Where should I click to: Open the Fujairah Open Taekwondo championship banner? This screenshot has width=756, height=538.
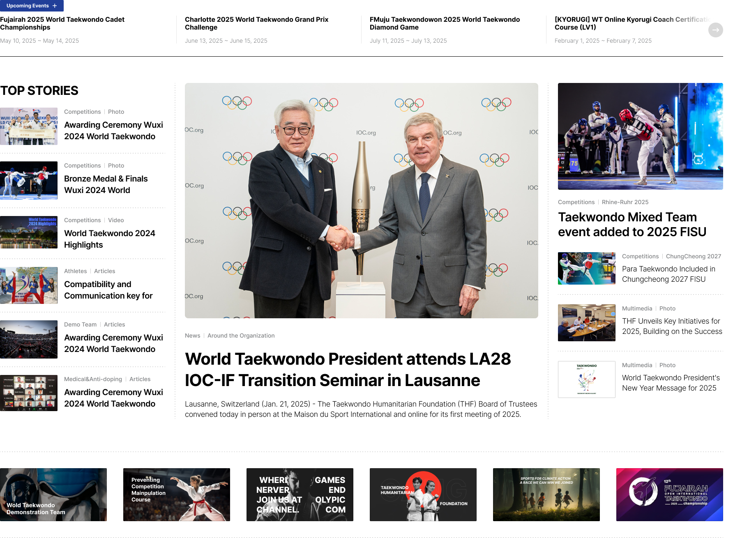[x=670, y=494]
